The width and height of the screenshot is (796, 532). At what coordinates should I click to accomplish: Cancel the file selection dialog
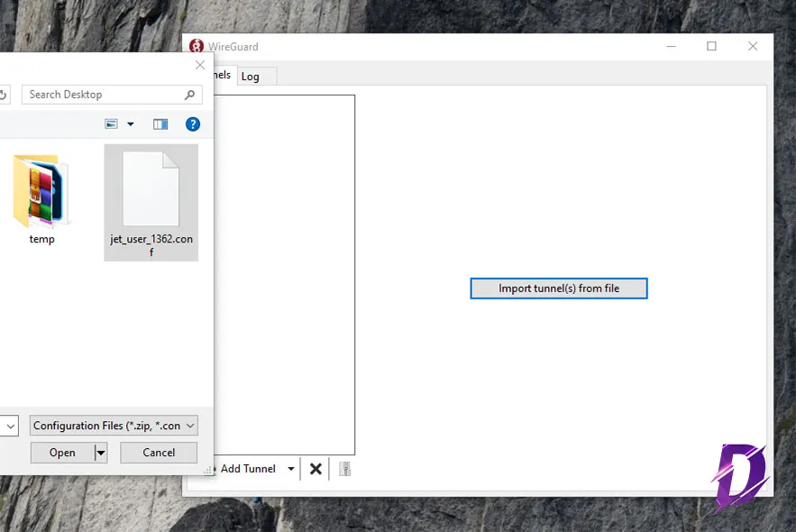(x=159, y=453)
